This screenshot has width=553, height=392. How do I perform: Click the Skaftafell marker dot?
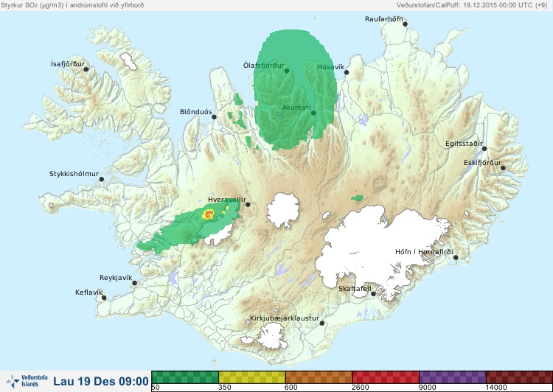[x=373, y=294]
